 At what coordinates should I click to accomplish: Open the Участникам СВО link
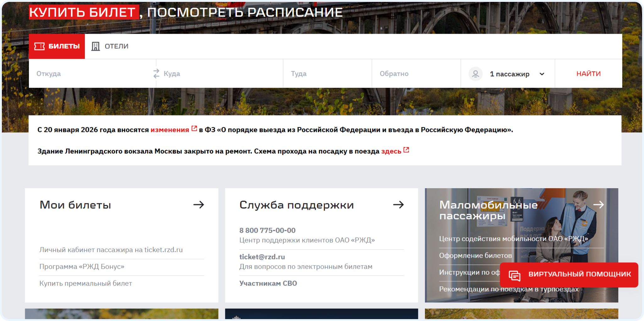click(x=268, y=283)
